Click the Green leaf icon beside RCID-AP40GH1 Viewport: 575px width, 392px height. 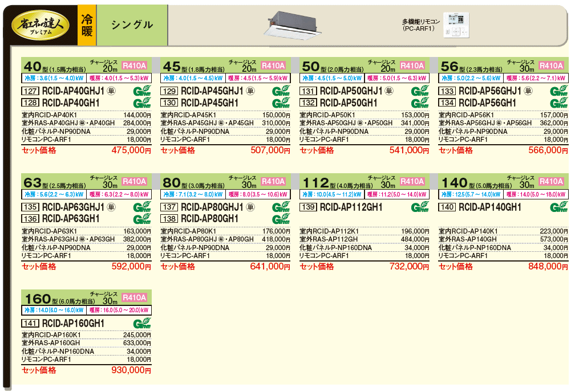(142, 103)
